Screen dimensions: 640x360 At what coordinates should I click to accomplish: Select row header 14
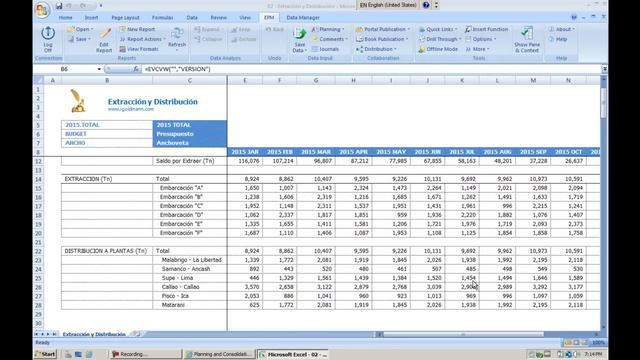(x=38, y=179)
